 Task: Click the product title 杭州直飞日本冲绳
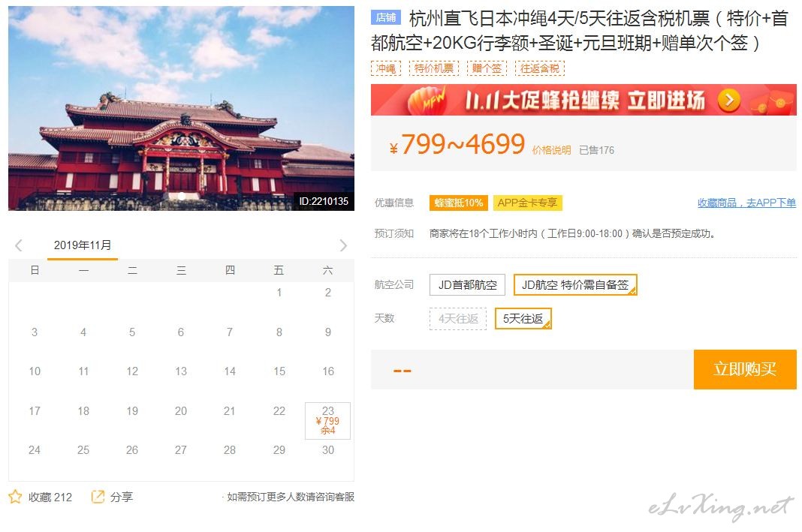(x=579, y=31)
